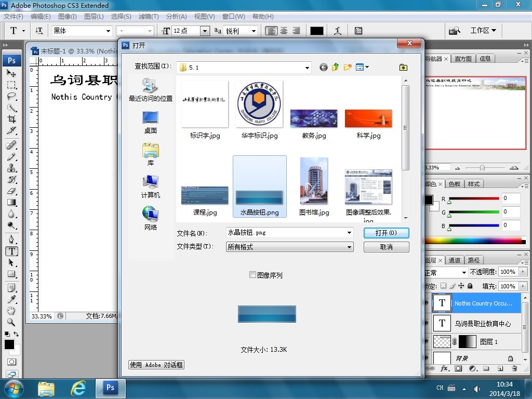Expand the 查找范围 folder dropdown
The width and height of the screenshot is (532, 399).
click(307, 68)
